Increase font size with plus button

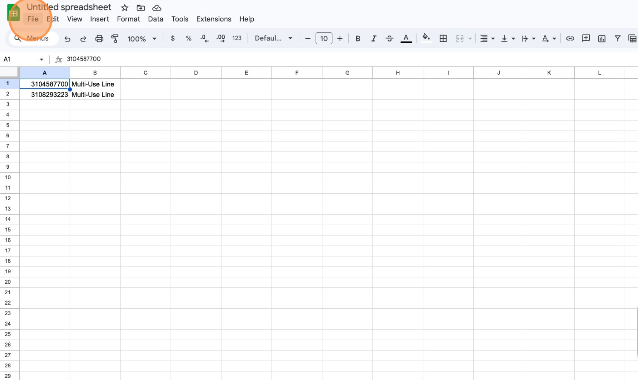[340, 39]
